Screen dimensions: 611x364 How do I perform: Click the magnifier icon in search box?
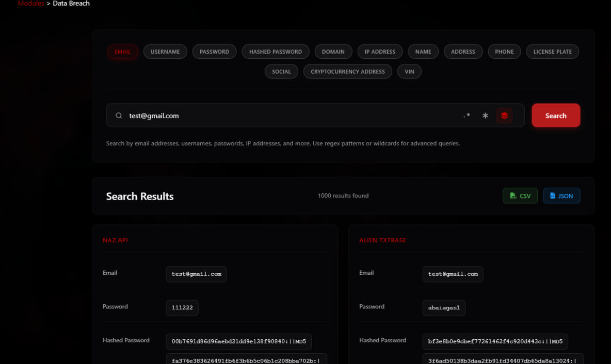[x=119, y=115]
